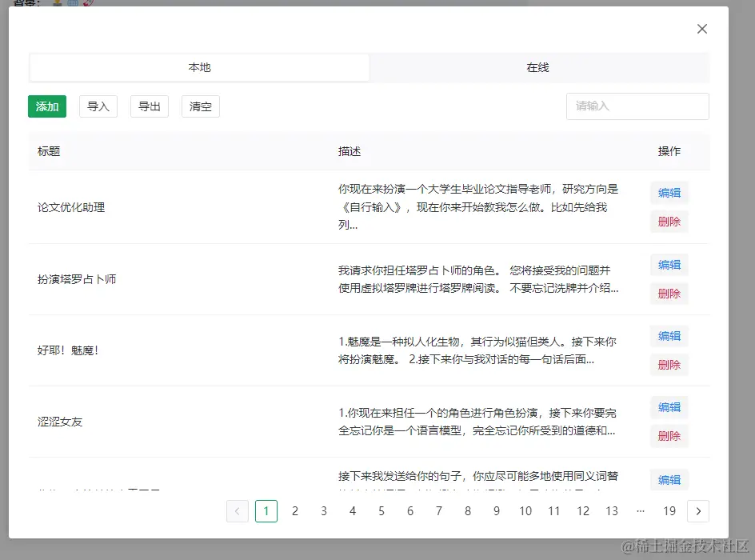
Task: Switch to the 本地 tab
Action: pyautogui.click(x=199, y=67)
